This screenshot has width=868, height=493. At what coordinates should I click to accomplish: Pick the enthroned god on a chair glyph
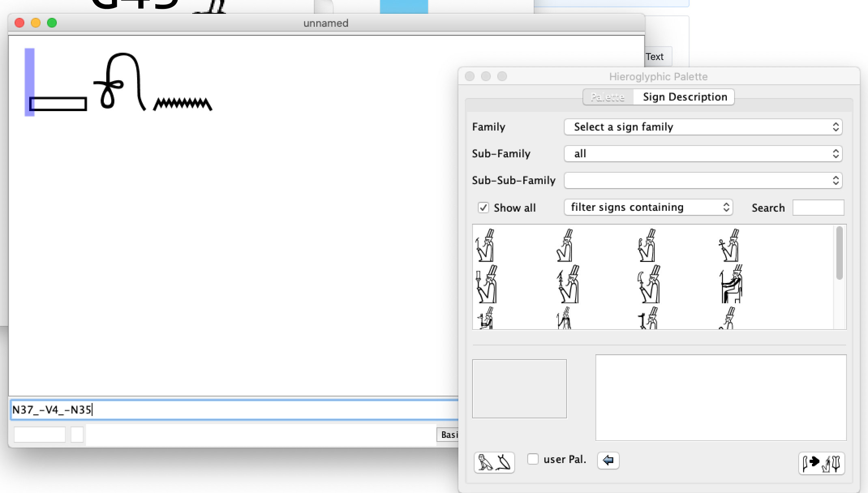[731, 285]
